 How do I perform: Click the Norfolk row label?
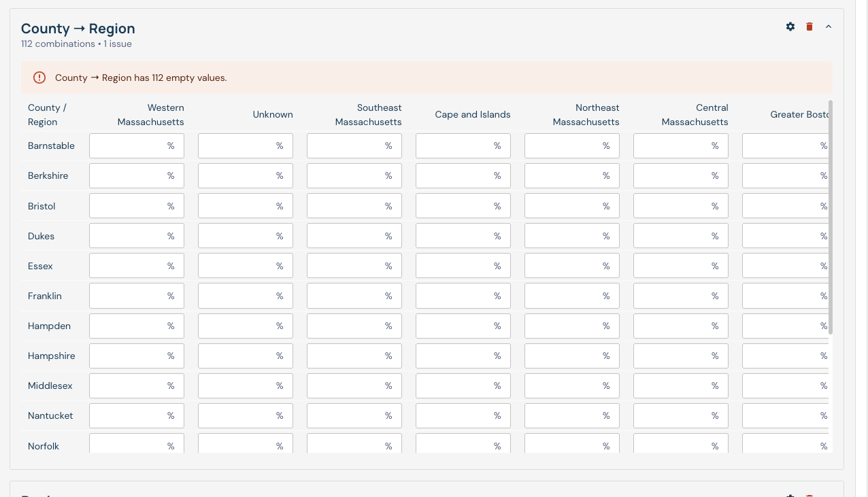pyautogui.click(x=44, y=446)
